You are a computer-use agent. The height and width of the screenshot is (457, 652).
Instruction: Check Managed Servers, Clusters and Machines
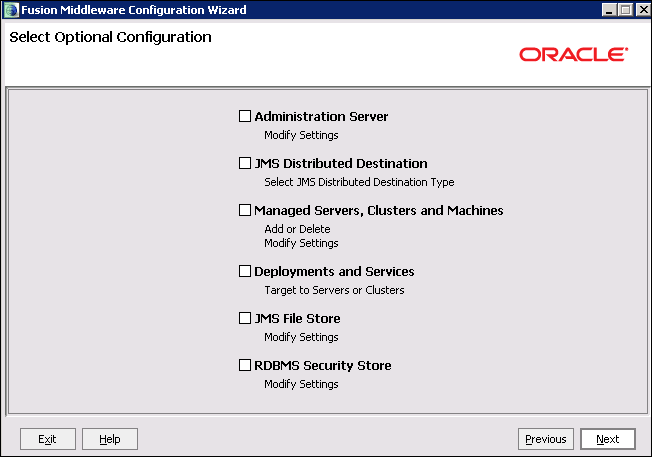click(x=245, y=210)
